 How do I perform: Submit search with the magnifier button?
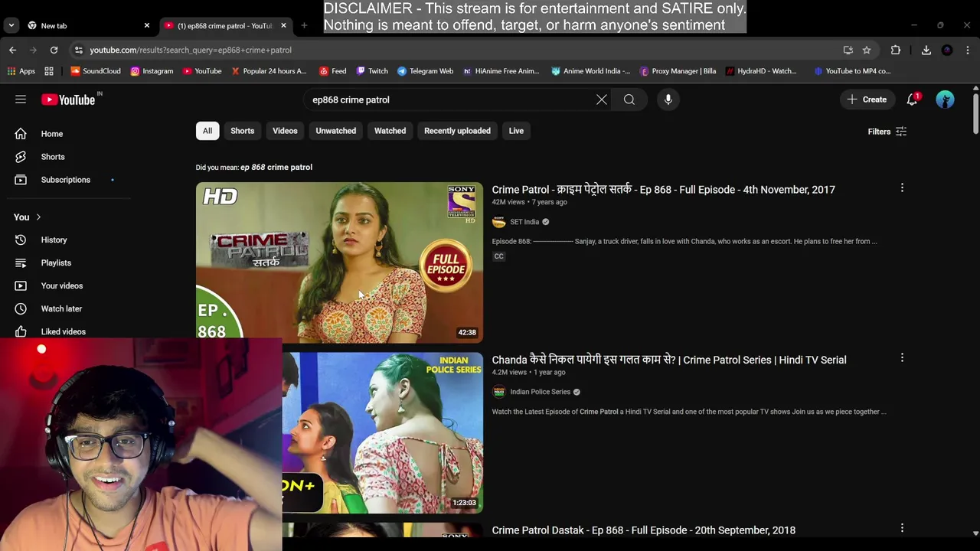(x=629, y=99)
